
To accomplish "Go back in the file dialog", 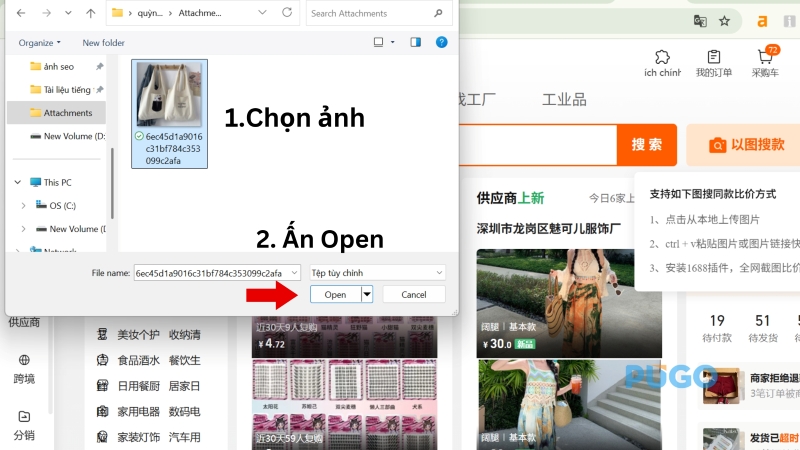I will [x=20, y=13].
